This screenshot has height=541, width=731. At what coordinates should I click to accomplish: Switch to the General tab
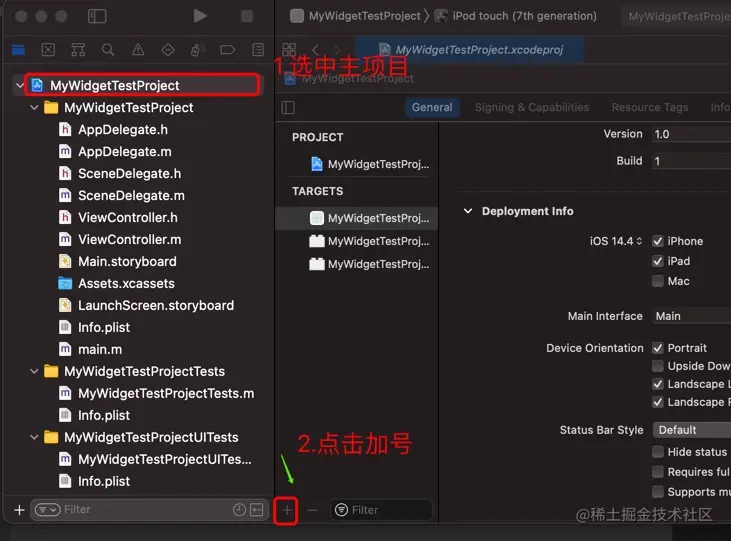pyautogui.click(x=432, y=107)
